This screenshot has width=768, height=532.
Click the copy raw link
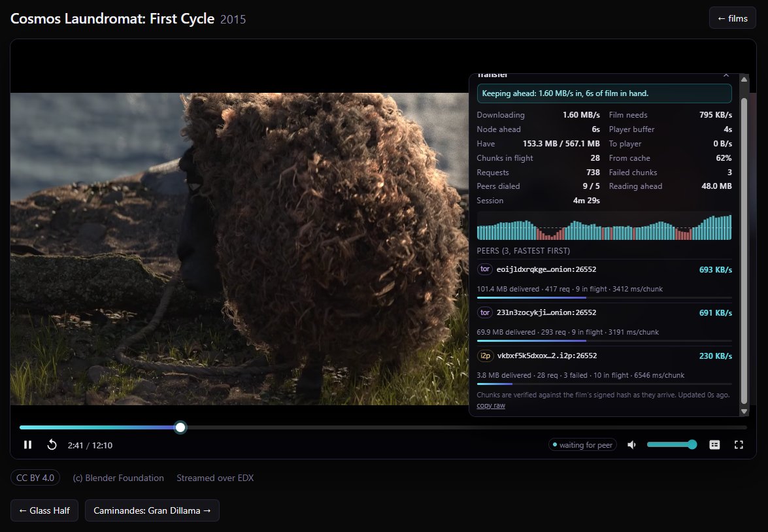point(491,406)
